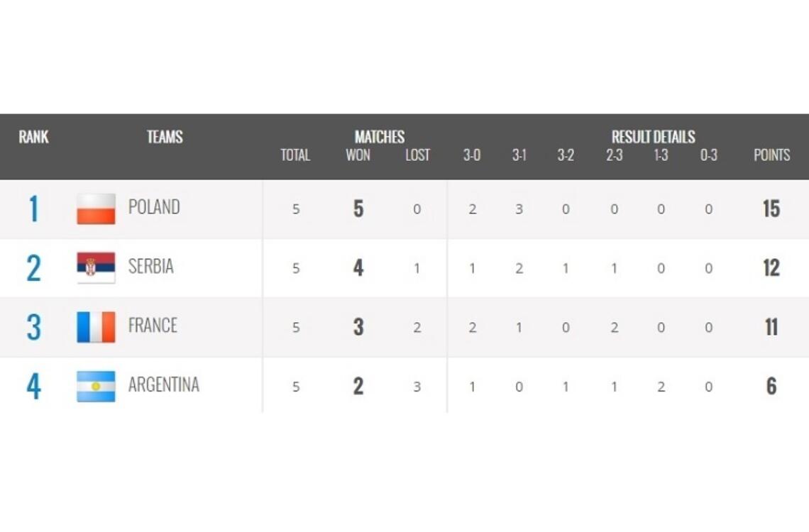Click the France flag icon
The image size is (809, 532).
(x=96, y=327)
